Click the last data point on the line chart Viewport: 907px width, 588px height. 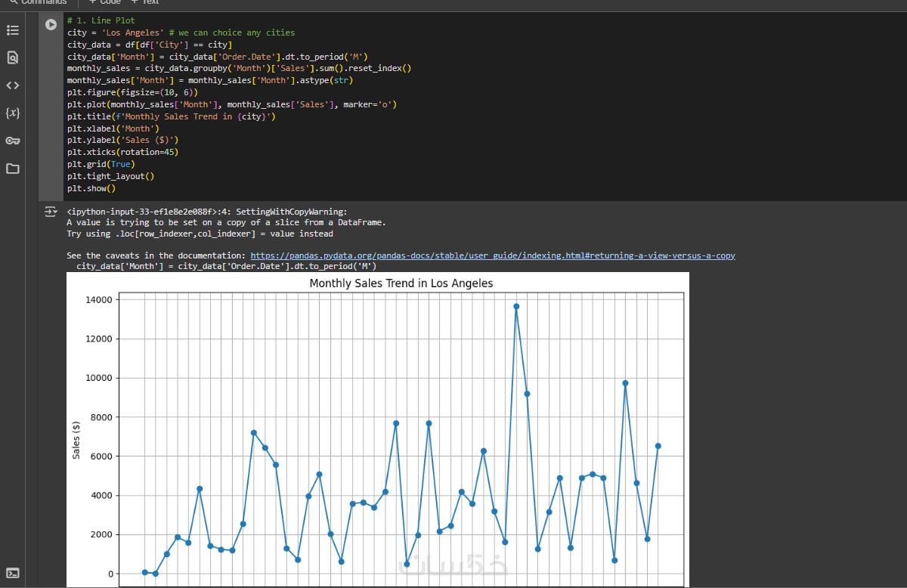coord(658,446)
